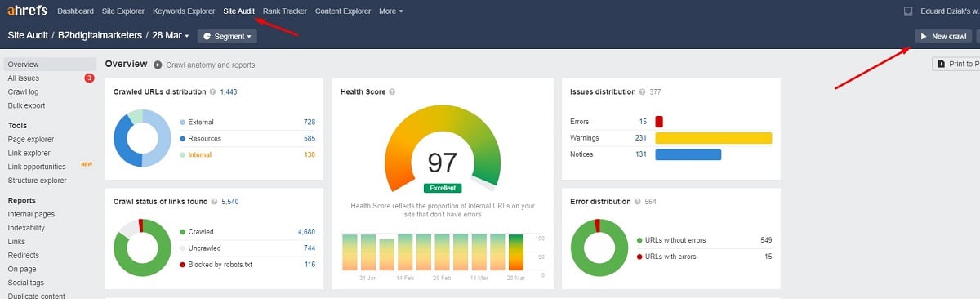The height and width of the screenshot is (299, 980).
Task: Click the Warnings count 231
Action: coord(641,138)
